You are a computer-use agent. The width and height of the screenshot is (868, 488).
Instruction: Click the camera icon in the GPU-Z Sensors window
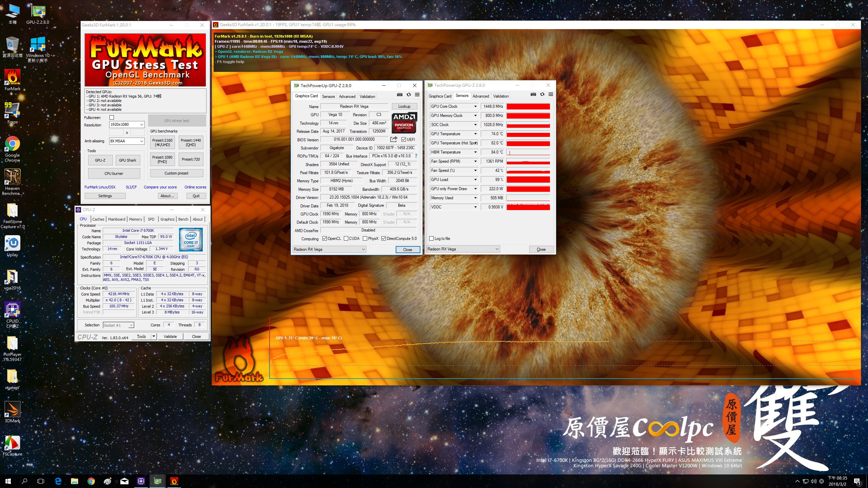533,94
